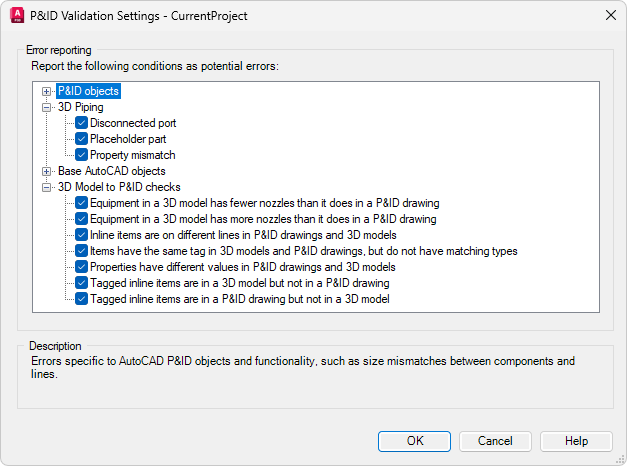Image resolution: width=627 pixels, height=466 pixels.
Task: Select the Base AutoCAD objects item
Action: [x=111, y=171]
